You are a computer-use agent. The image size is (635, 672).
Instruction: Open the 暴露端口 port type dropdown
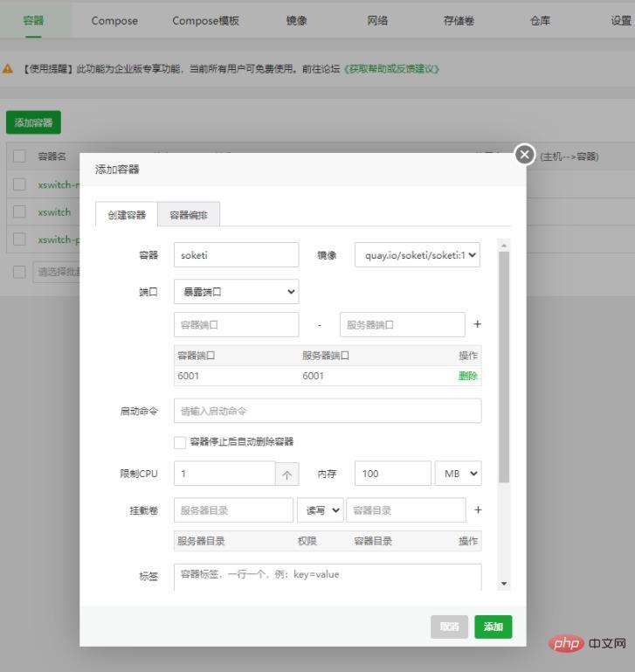point(236,292)
